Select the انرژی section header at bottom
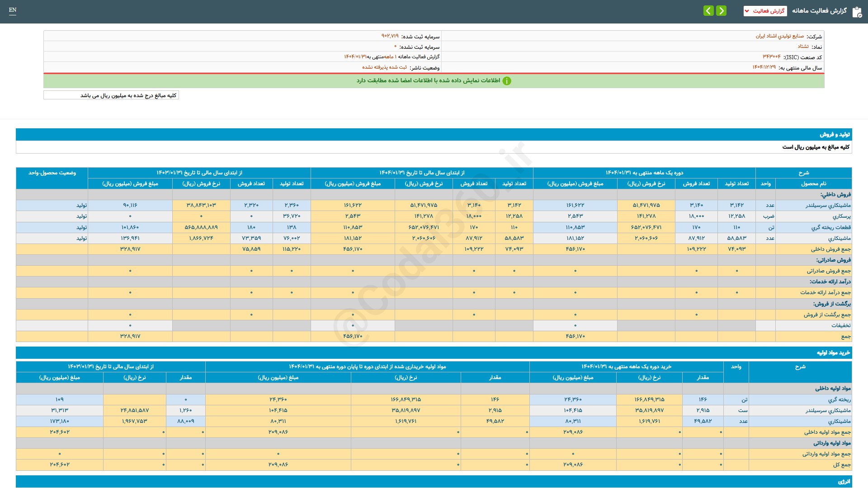The image size is (868, 488). click(x=844, y=482)
